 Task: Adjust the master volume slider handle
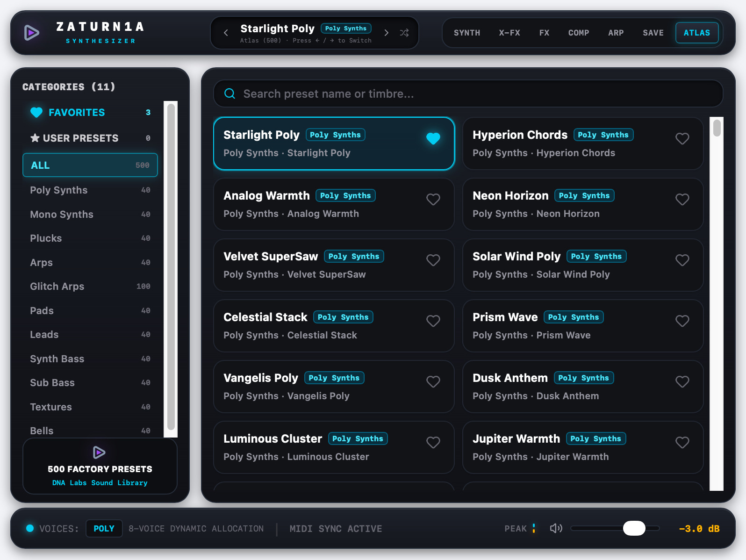(x=634, y=528)
